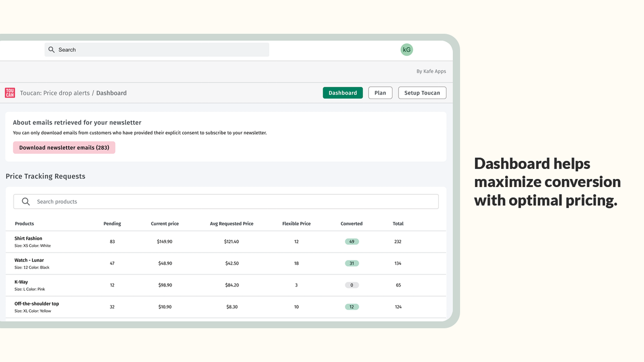644x362 pixels.
Task: Sort by Avg Requested Price column header
Action: tap(231, 224)
